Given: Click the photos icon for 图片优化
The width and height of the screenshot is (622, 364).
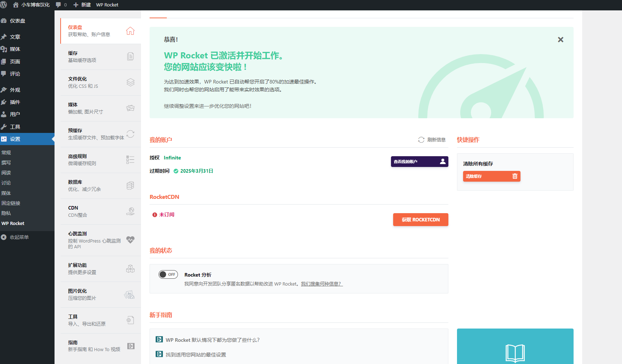Looking at the screenshot, I should pyautogui.click(x=129, y=294).
